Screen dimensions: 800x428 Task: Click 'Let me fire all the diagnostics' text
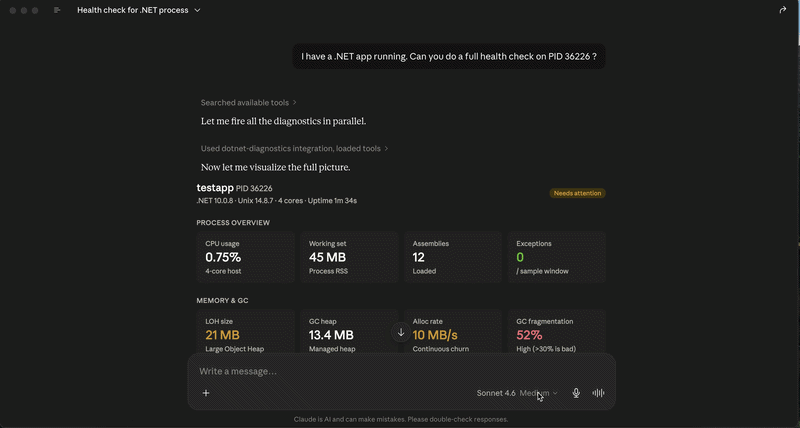(283, 121)
